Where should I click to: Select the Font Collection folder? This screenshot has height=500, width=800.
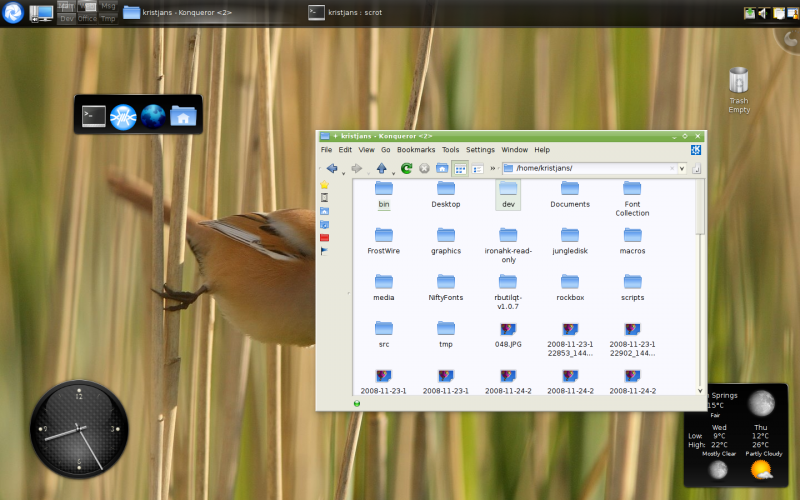coord(632,199)
